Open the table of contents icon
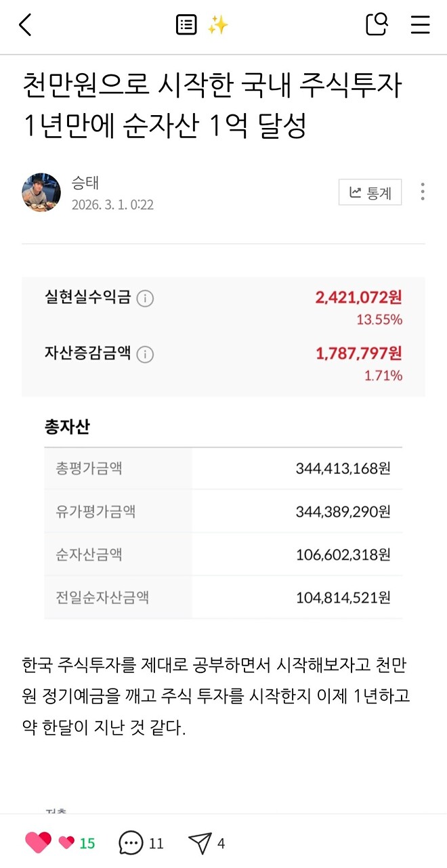 coord(186,25)
